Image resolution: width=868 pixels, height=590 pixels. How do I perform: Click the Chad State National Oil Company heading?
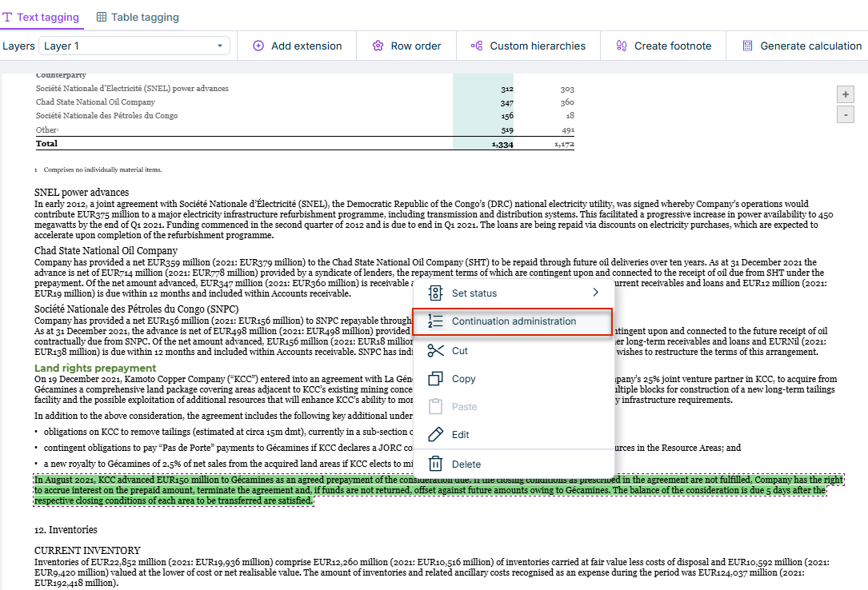106,250
